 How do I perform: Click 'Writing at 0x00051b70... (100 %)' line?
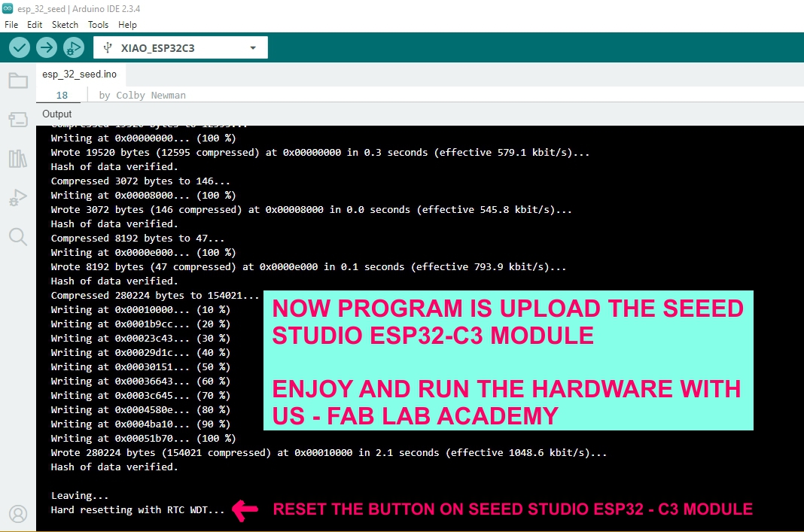(x=143, y=438)
